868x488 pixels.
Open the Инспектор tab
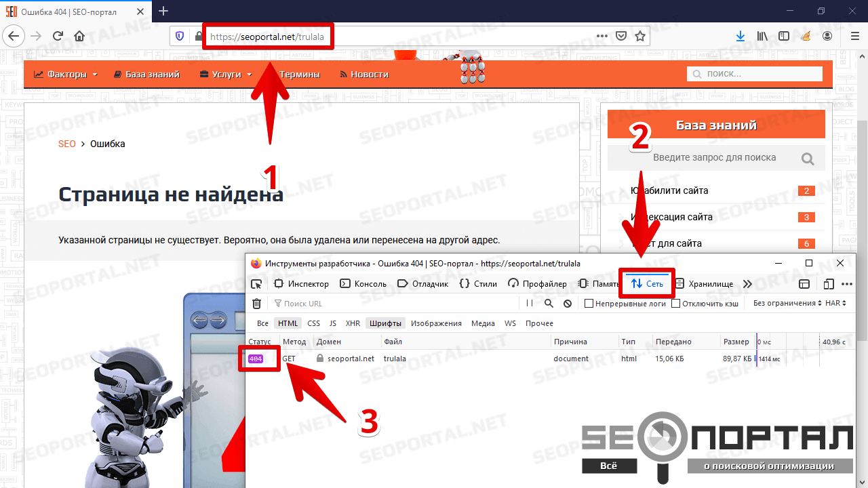[x=301, y=284]
